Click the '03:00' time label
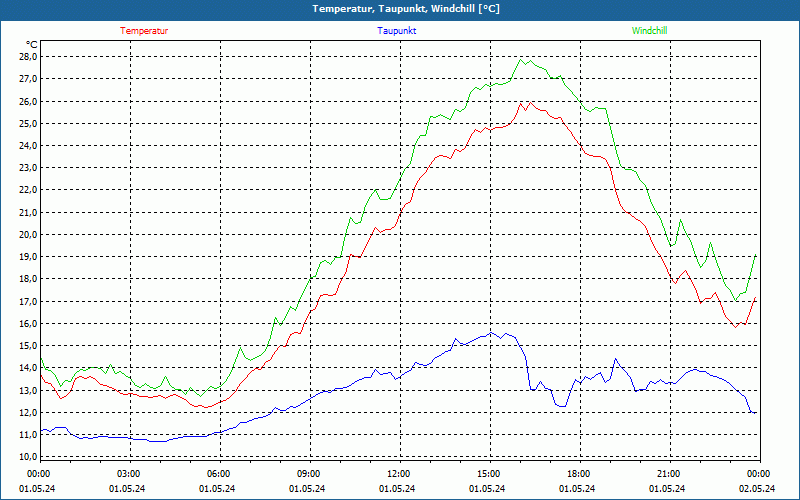The width and height of the screenshot is (800, 500). pos(129,474)
